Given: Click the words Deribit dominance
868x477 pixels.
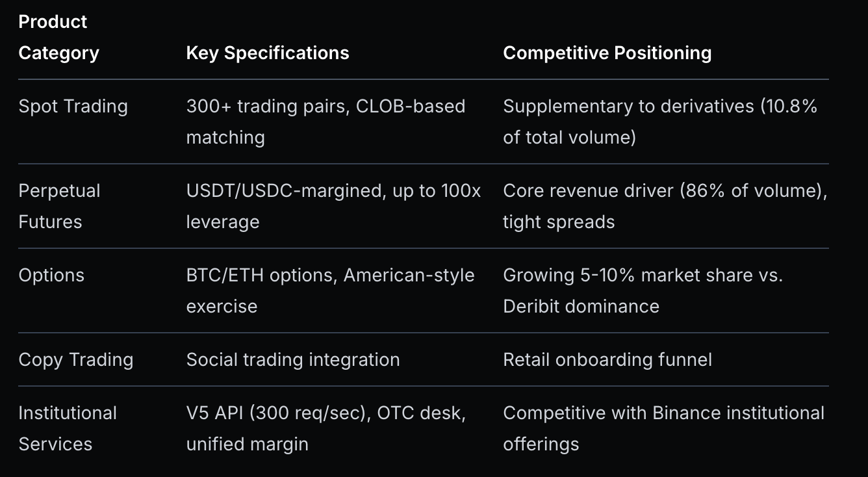Looking at the screenshot, I should click(x=581, y=306).
